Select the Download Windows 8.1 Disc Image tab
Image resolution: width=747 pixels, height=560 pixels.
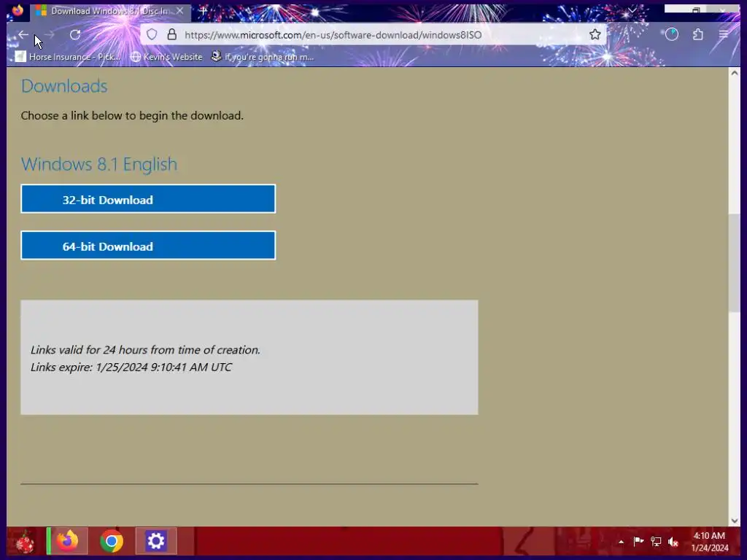111,11
